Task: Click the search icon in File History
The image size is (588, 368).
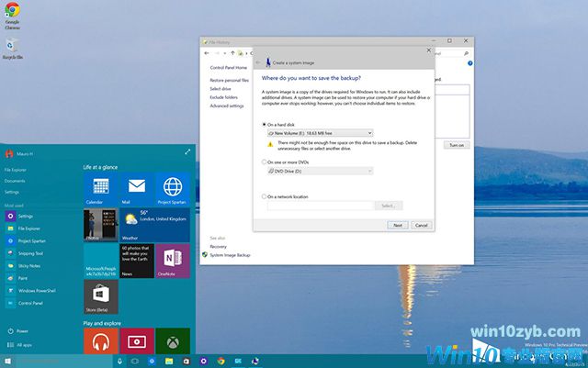Action: pos(466,53)
